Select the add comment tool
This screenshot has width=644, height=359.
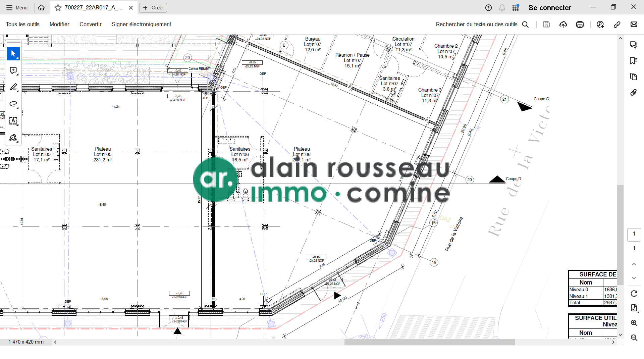(13, 70)
